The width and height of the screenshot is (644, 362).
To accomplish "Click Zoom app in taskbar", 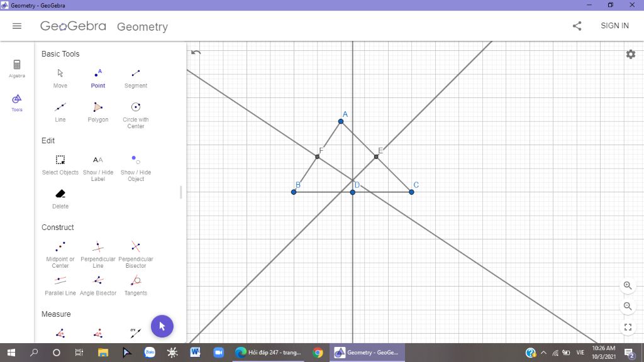I will click(218, 353).
